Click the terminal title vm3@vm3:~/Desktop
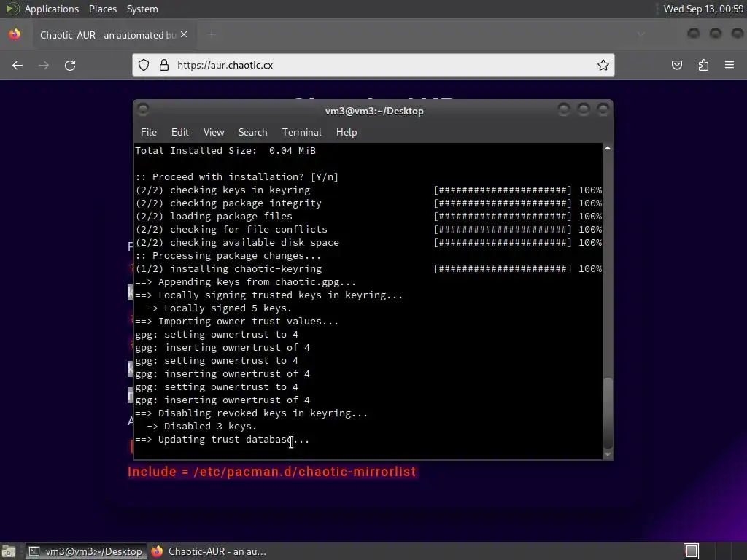This screenshot has height=560, width=747. [374, 111]
